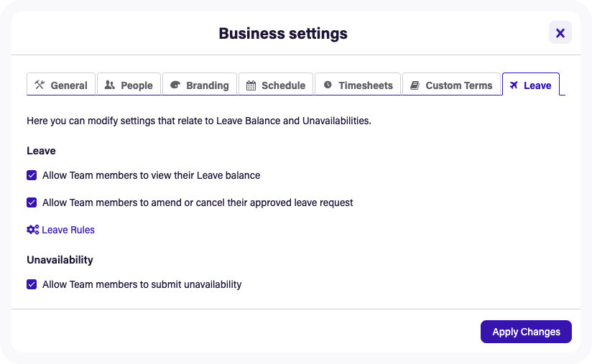Viewport: 592px width, 364px height.
Task: Click the clock icon on Timesheets
Action: [x=328, y=85]
